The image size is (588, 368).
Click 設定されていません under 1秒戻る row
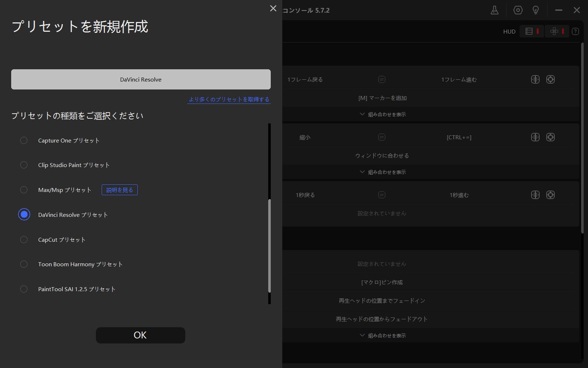coord(382,213)
